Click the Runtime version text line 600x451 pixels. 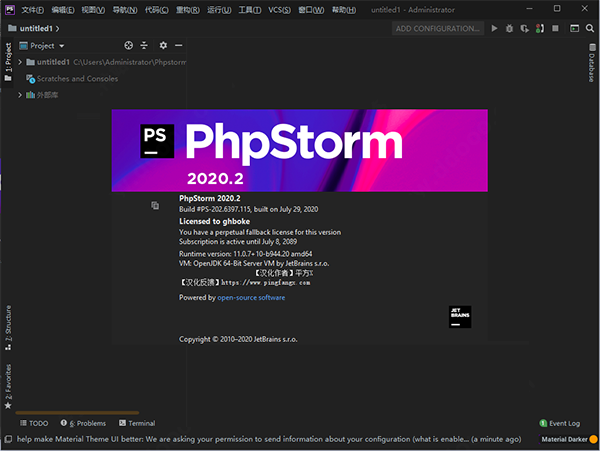pos(246,254)
